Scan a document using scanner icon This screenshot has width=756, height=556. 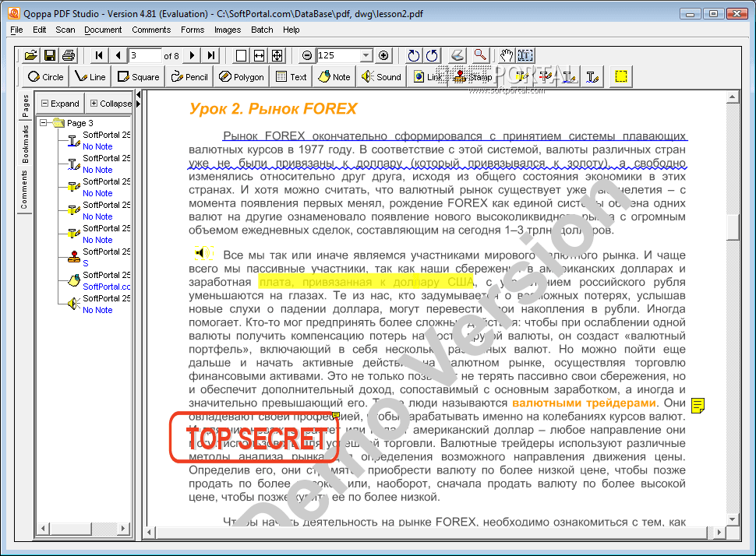457,55
